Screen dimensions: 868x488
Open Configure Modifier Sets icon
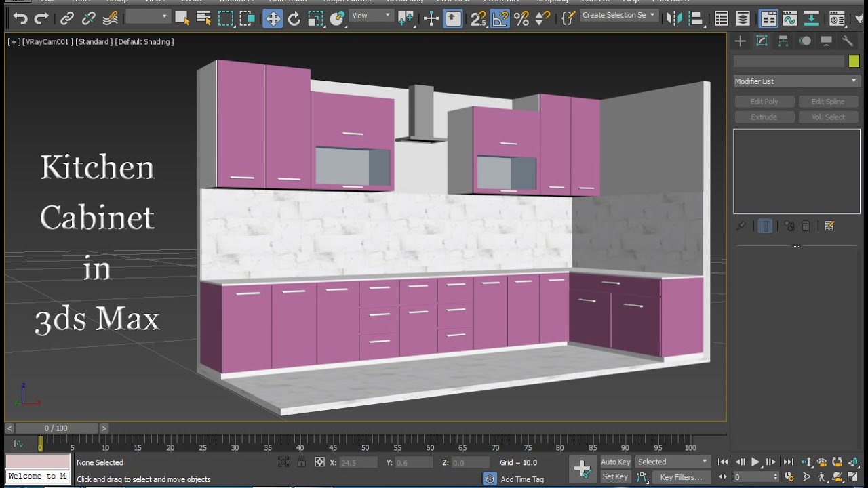(829, 226)
